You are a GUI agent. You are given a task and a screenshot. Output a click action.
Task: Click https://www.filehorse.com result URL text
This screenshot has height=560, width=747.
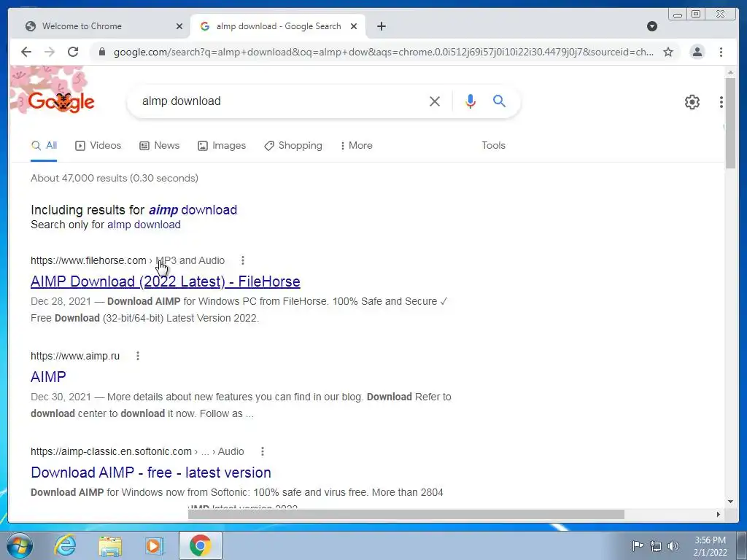coord(88,260)
